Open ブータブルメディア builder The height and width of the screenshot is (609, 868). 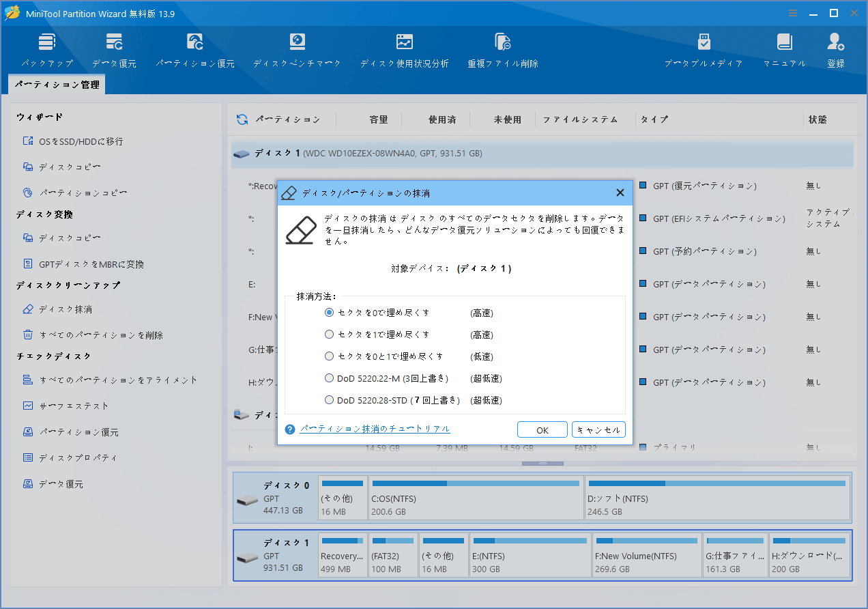tap(704, 51)
